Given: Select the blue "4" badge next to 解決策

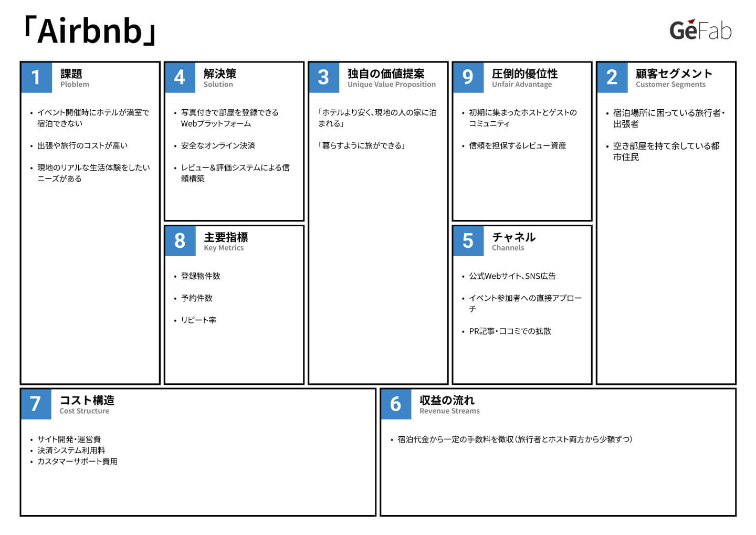Looking at the screenshot, I should (181, 78).
